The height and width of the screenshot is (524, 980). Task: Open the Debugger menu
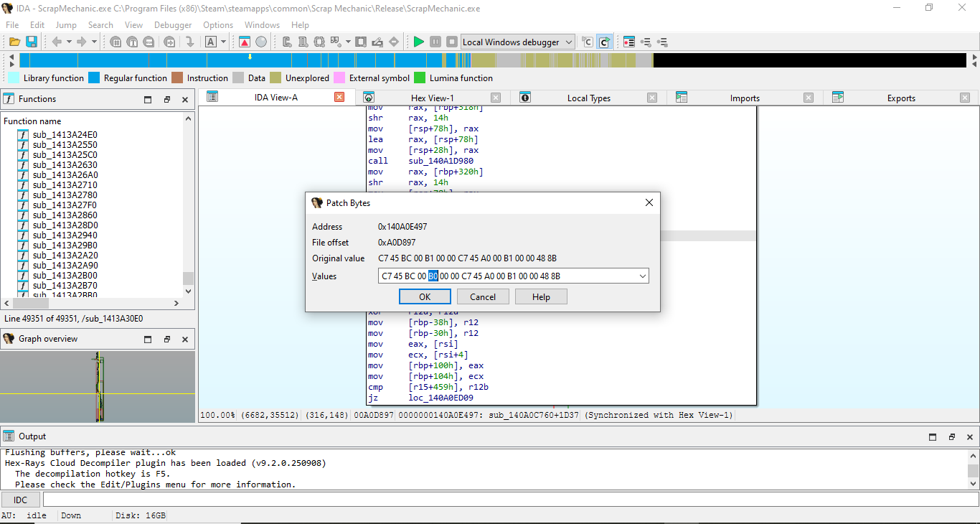point(173,24)
